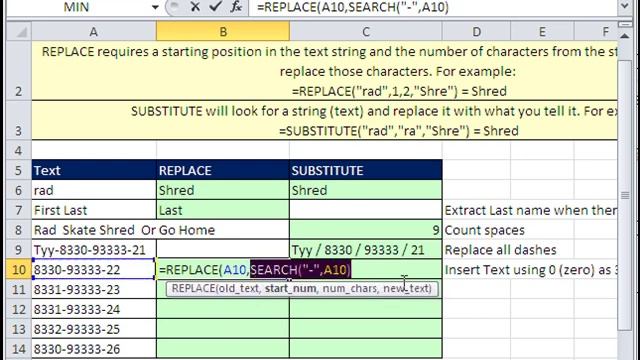Click REPLACE function name in tooltip
This screenshot has width=640, height=360.
pyautogui.click(x=192, y=289)
